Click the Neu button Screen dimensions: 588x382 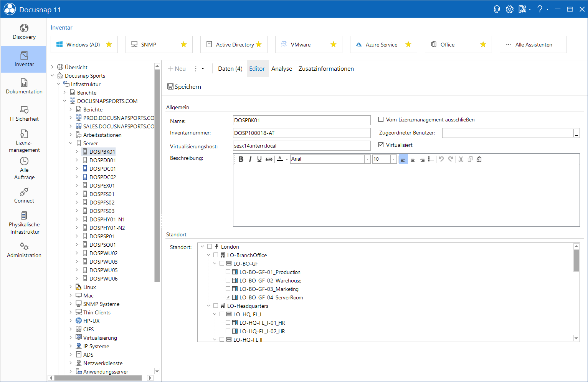(x=177, y=69)
